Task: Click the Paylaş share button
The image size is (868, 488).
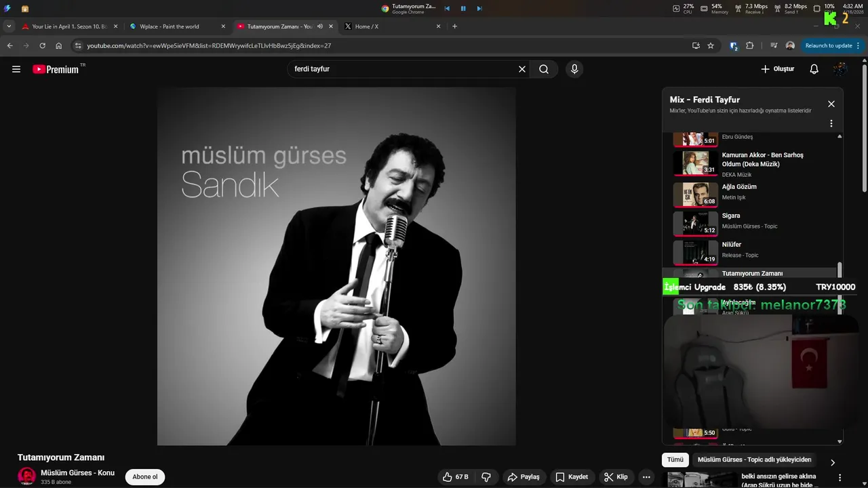Action: point(524,477)
